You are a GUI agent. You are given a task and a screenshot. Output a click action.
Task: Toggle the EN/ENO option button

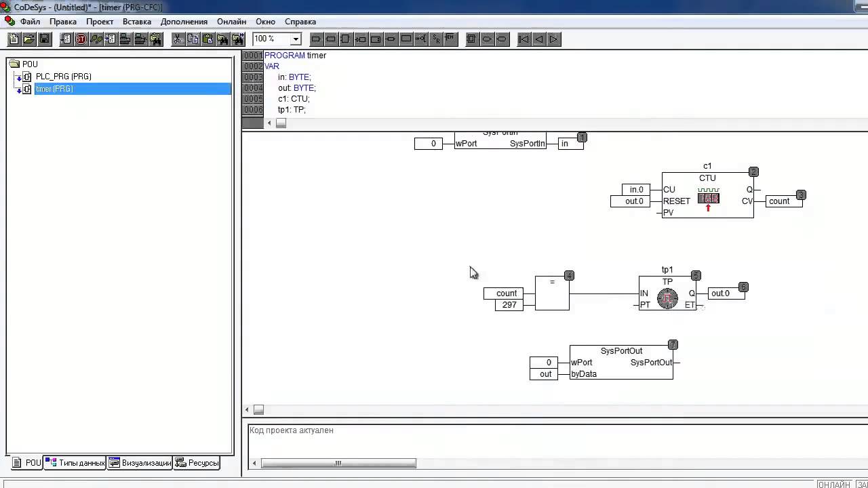(449, 39)
